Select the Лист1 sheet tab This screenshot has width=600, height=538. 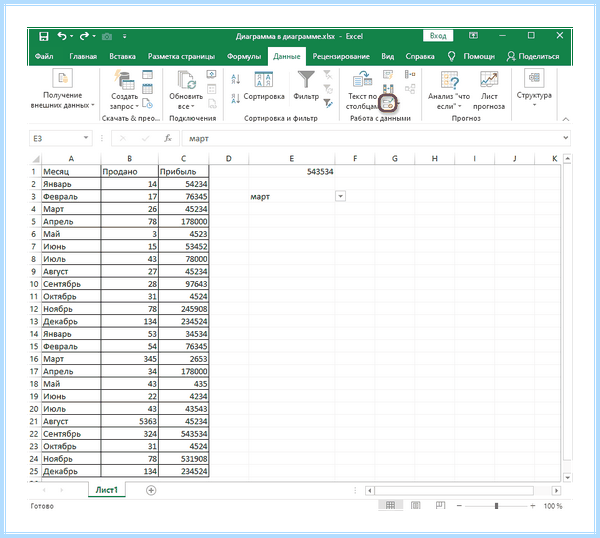(107, 490)
